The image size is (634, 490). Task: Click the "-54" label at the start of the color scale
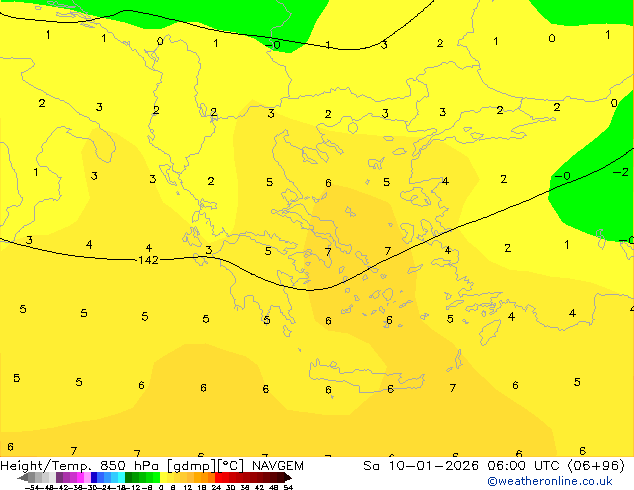32,487
